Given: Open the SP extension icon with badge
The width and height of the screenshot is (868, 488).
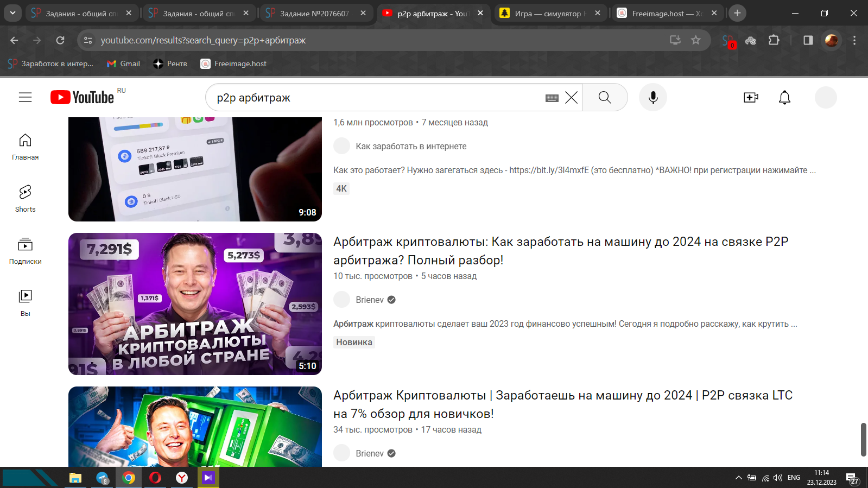Looking at the screenshot, I should point(728,41).
